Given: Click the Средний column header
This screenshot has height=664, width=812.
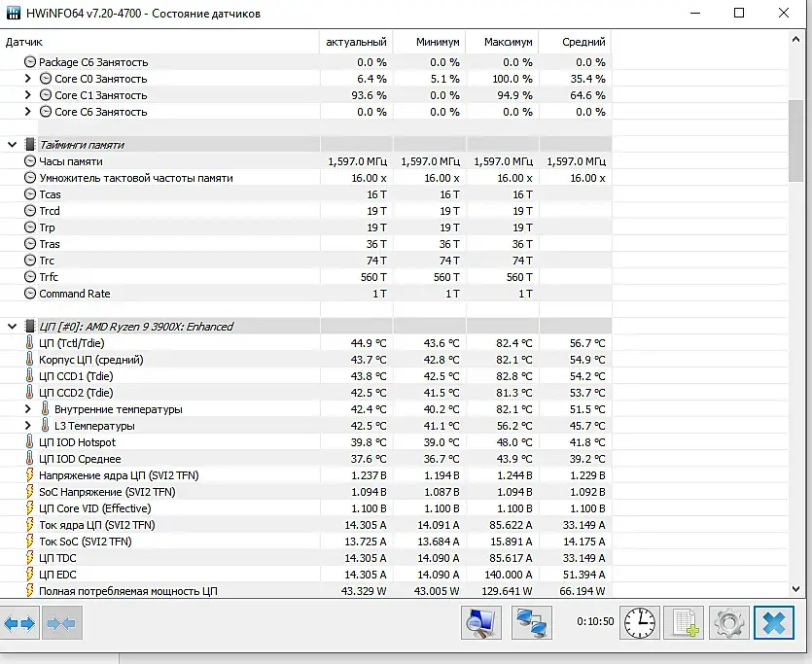Looking at the screenshot, I should 576,42.
